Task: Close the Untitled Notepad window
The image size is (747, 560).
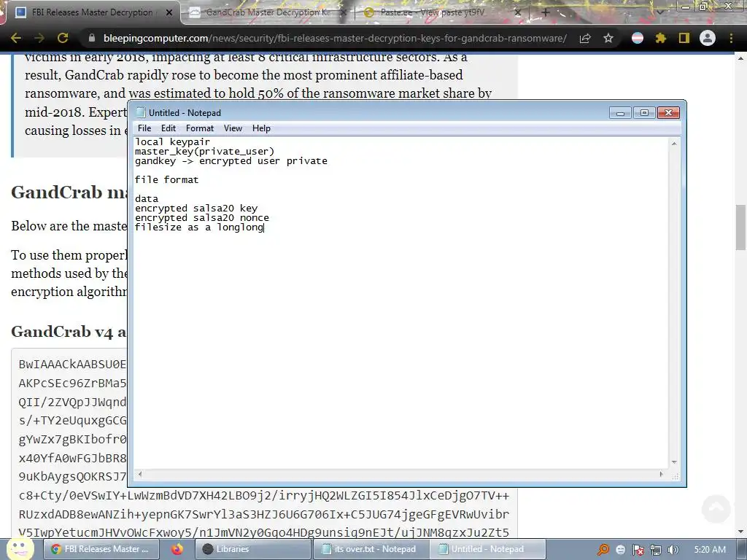Action: [668, 113]
